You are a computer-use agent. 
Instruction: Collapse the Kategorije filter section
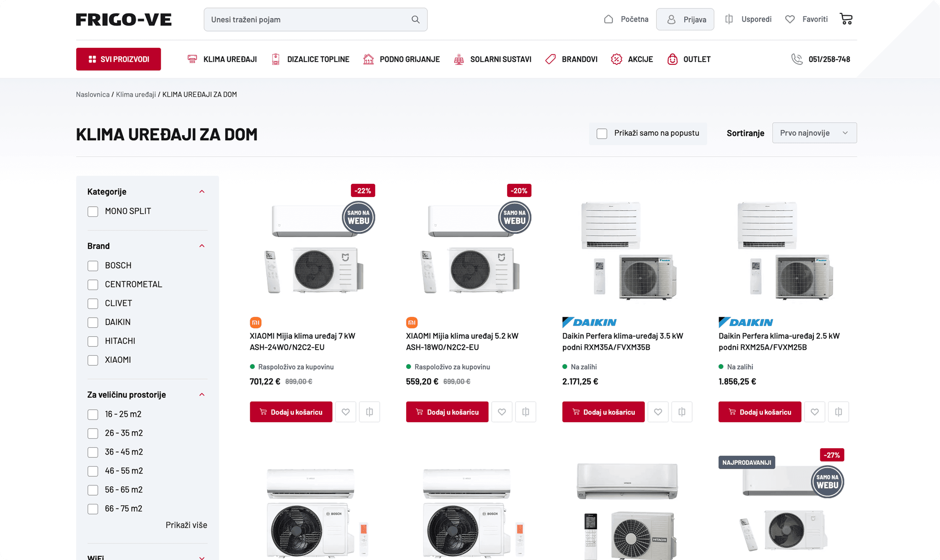coord(202,192)
